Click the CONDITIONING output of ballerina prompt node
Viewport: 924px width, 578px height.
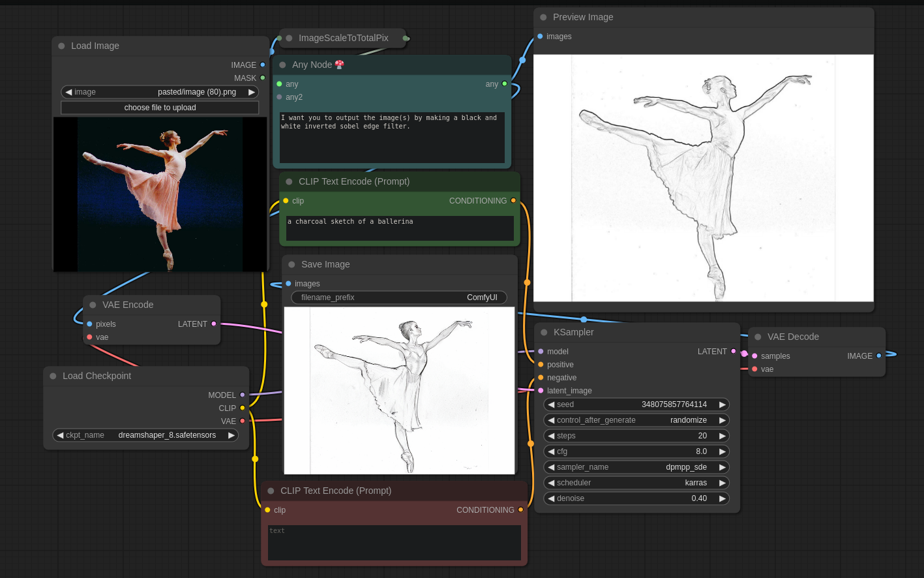point(513,201)
